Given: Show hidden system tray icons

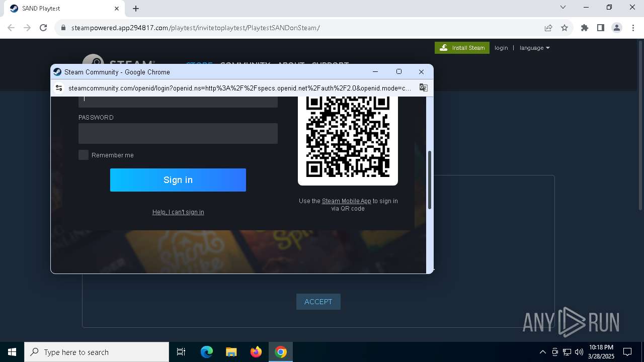Looking at the screenshot, I should click(542, 352).
